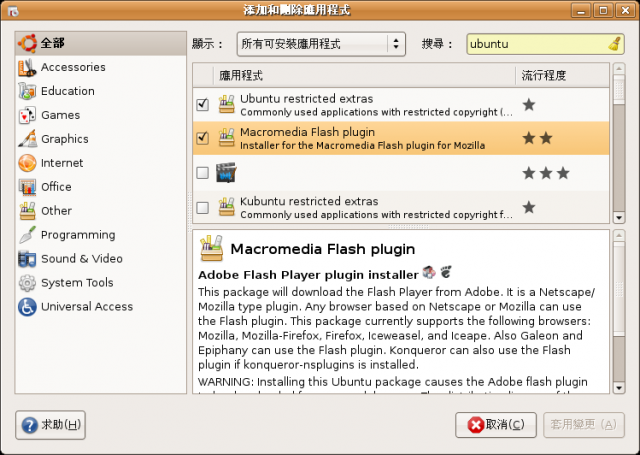Uncheck Ubuntu restricted extras checkbox
Viewport: 640px width, 455px height.
(202, 104)
